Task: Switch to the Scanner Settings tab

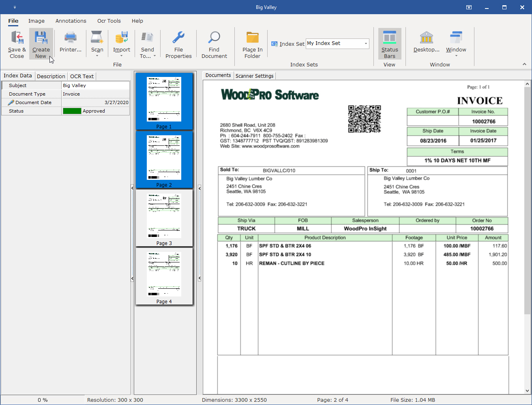Action: coord(255,76)
